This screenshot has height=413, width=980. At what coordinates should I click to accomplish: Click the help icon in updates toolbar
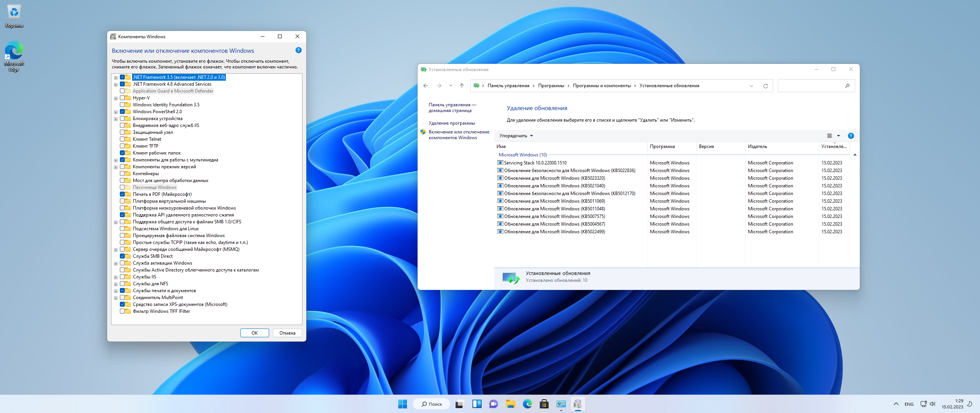(x=851, y=136)
